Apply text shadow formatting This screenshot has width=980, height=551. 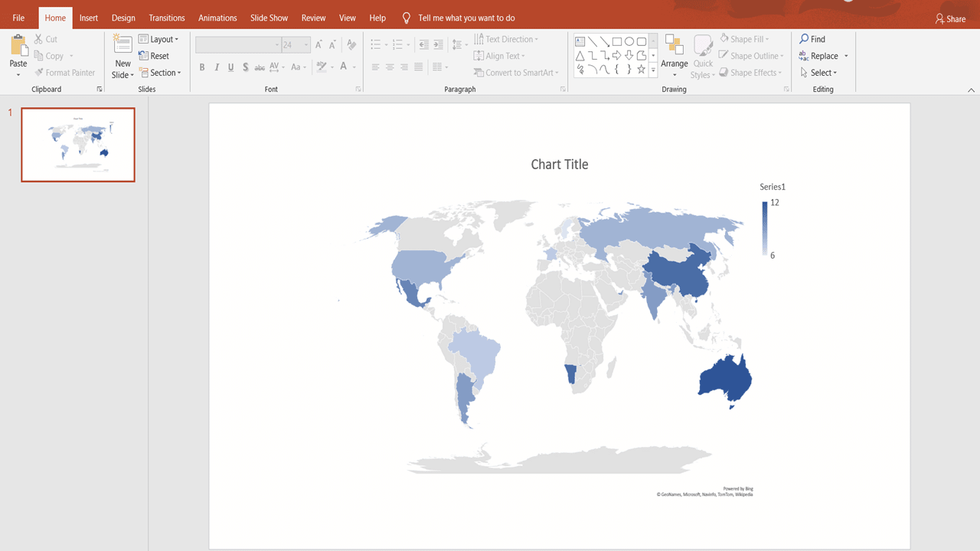click(x=245, y=67)
